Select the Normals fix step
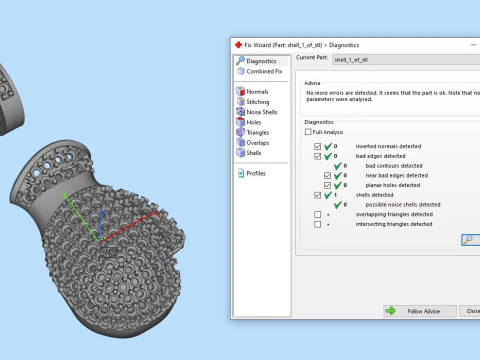 click(252, 91)
